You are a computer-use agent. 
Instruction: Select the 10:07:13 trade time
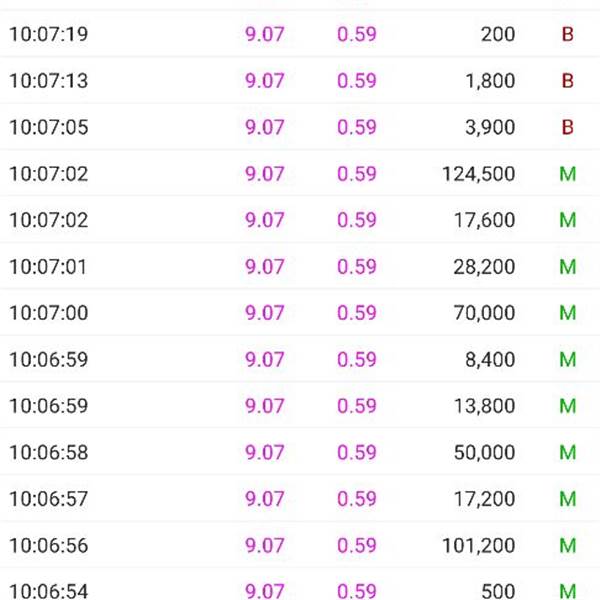48,81
